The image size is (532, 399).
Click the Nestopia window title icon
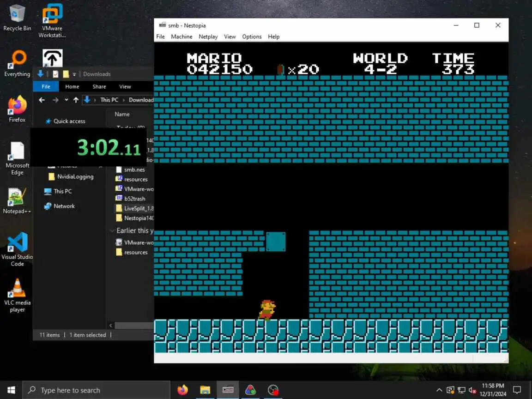pos(163,25)
